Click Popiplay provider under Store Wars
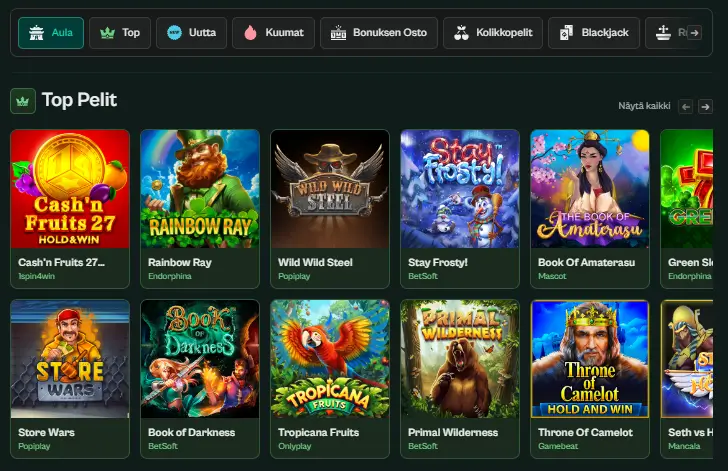728x471 pixels. tap(34, 446)
